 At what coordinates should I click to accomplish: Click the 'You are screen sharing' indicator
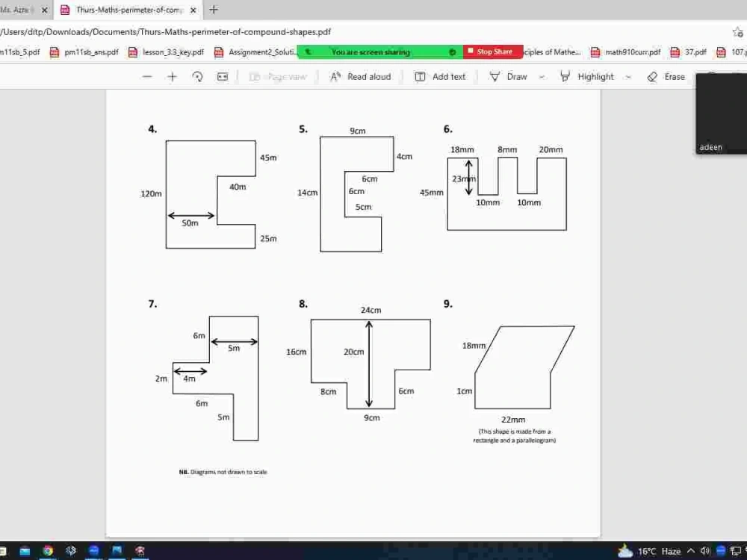(x=379, y=52)
